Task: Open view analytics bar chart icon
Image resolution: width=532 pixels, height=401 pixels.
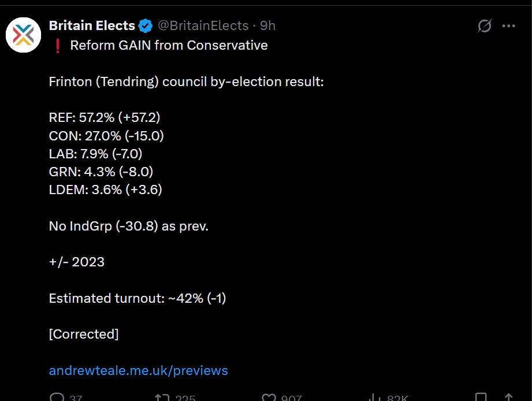Action: click(x=374, y=398)
